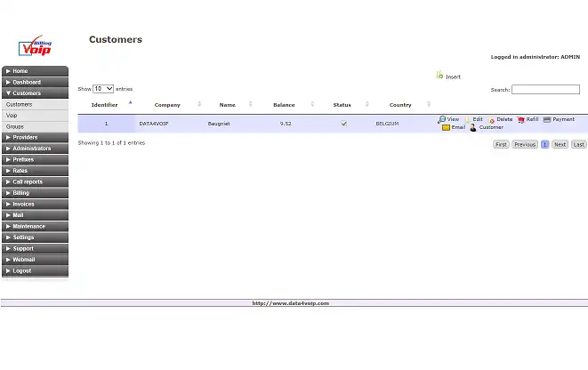Click the Refill cart icon
The height and width of the screenshot is (370, 588).
(x=521, y=119)
